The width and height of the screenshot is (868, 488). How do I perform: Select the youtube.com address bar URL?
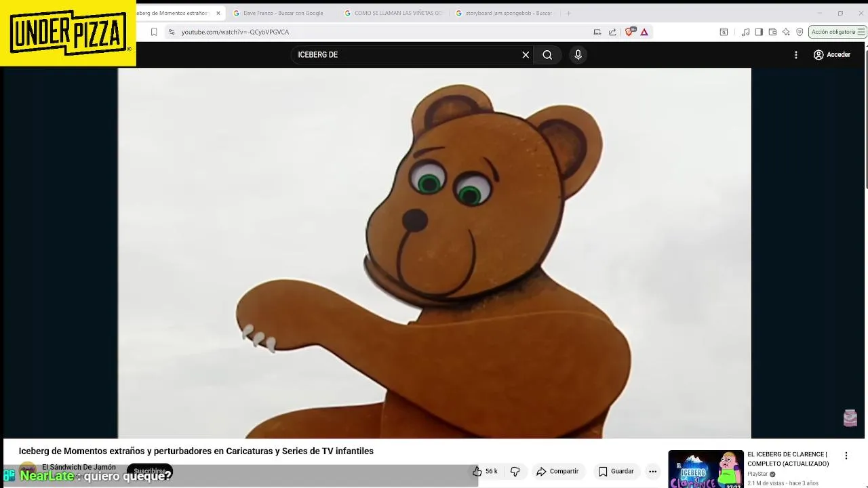pos(235,32)
